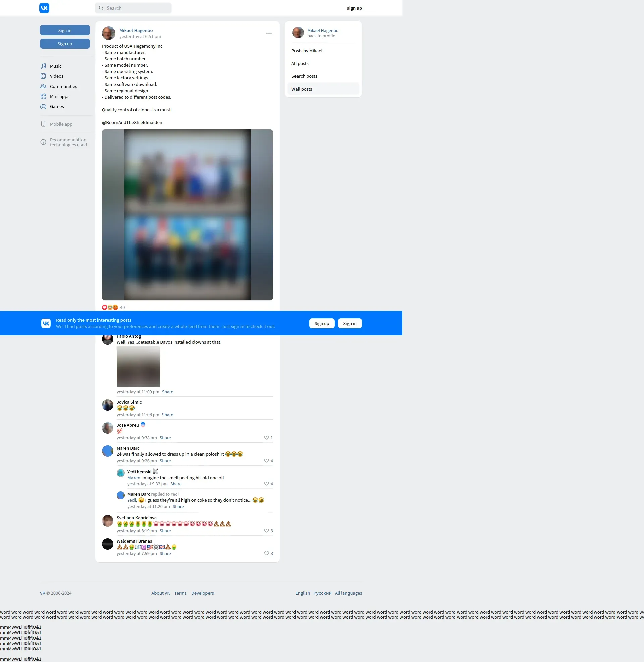Click the VK logo in header
Image resolution: width=644 pixels, height=662 pixels.
coord(44,8)
